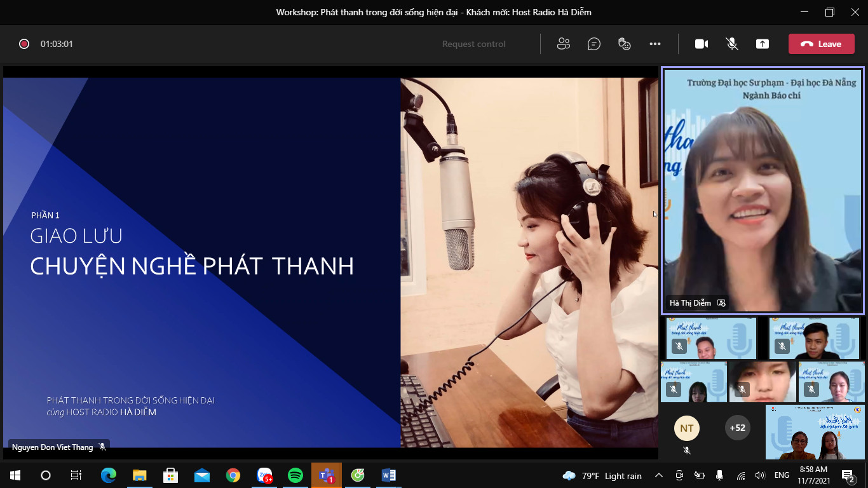Open the Windows Start menu

(15, 475)
